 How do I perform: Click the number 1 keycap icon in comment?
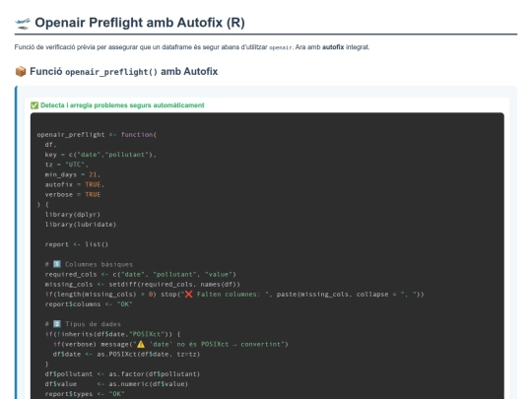[57, 264]
